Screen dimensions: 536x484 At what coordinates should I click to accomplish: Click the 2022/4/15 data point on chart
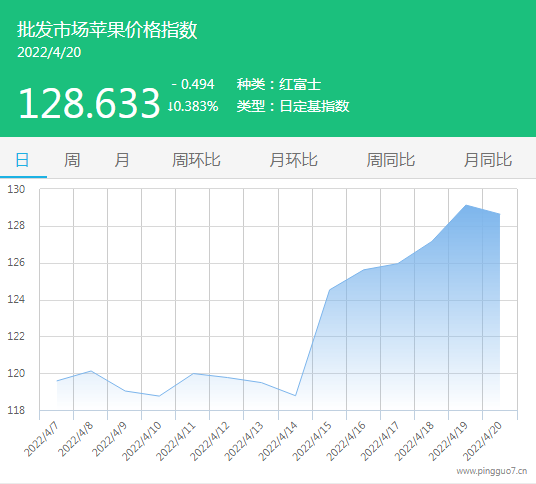click(x=330, y=290)
